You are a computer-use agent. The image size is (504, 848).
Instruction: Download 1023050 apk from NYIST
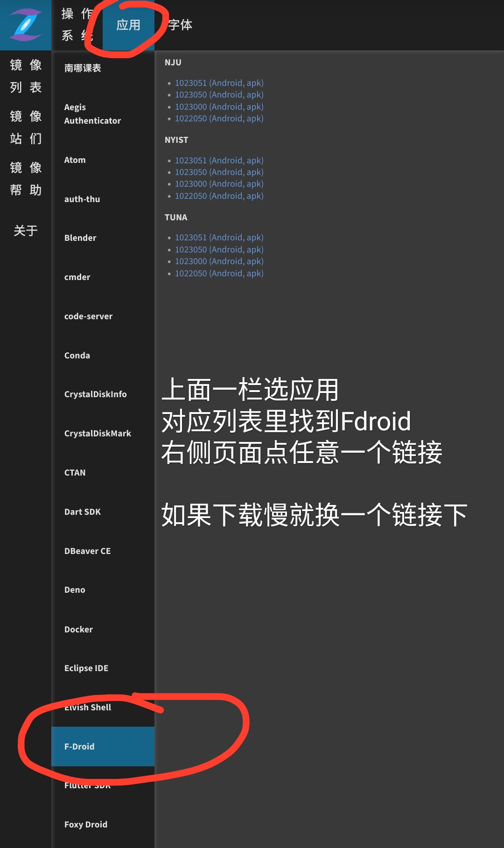tap(219, 172)
